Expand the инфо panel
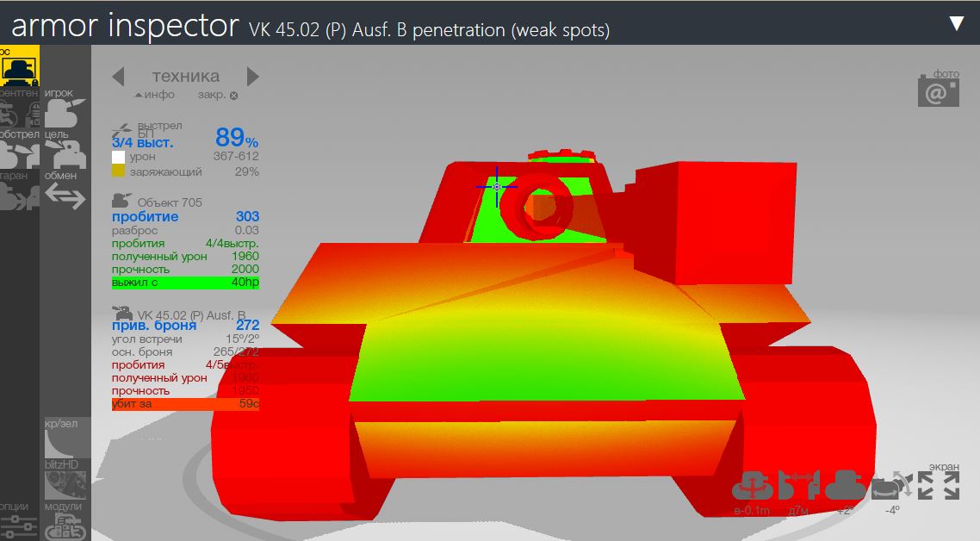This screenshot has height=541, width=980. click(155, 95)
